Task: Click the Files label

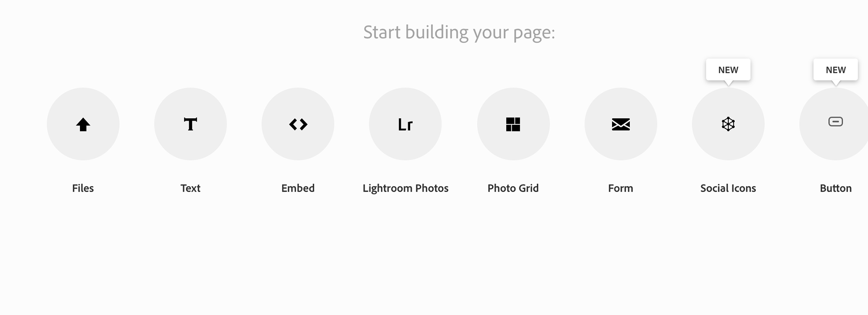Action: coord(83,188)
